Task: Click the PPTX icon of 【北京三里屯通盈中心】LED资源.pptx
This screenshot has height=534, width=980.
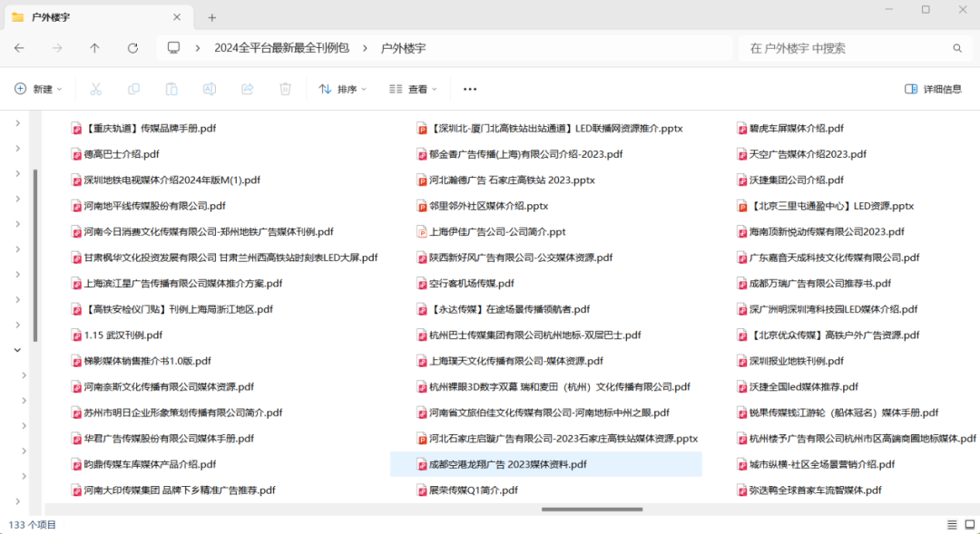Action: click(x=742, y=206)
